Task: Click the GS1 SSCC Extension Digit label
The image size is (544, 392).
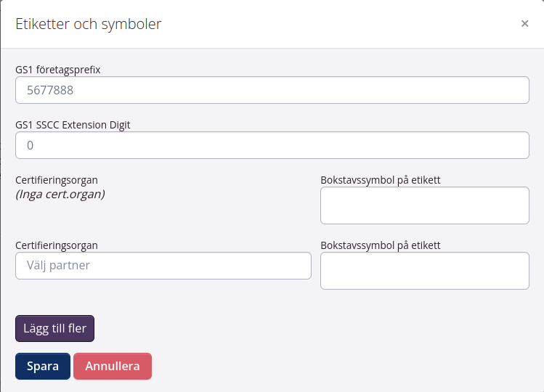Action: click(73, 124)
